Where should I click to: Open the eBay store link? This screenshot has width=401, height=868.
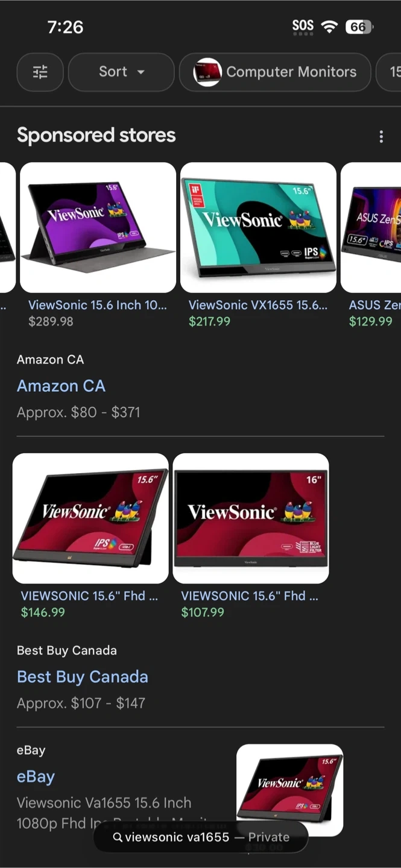coord(36,776)
